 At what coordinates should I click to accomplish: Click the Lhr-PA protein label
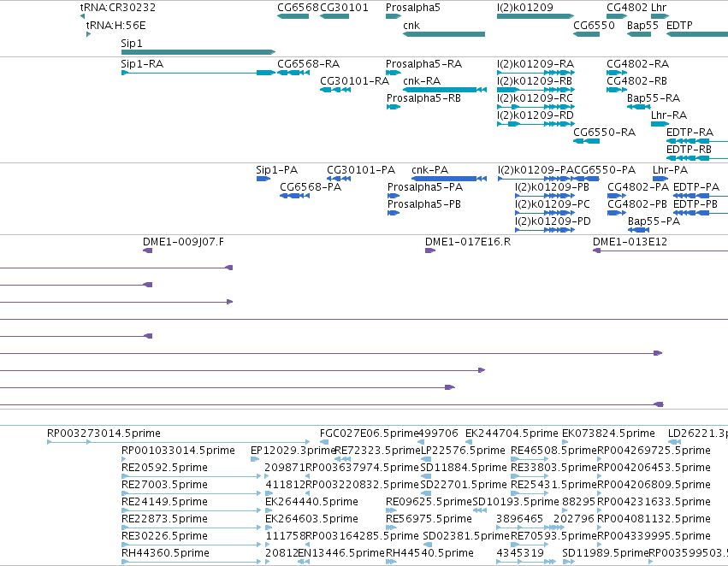coord(670,170)
